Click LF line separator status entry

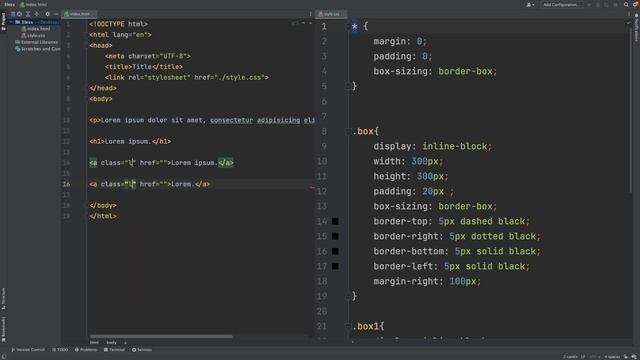click(x=583, y=357)
